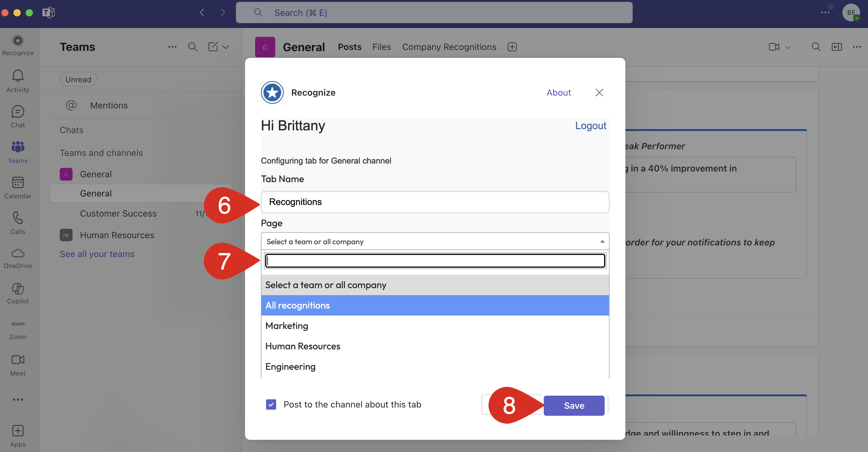Click the Save button
Viewport: 868px width, 452px height.
[x=574, y=405]
